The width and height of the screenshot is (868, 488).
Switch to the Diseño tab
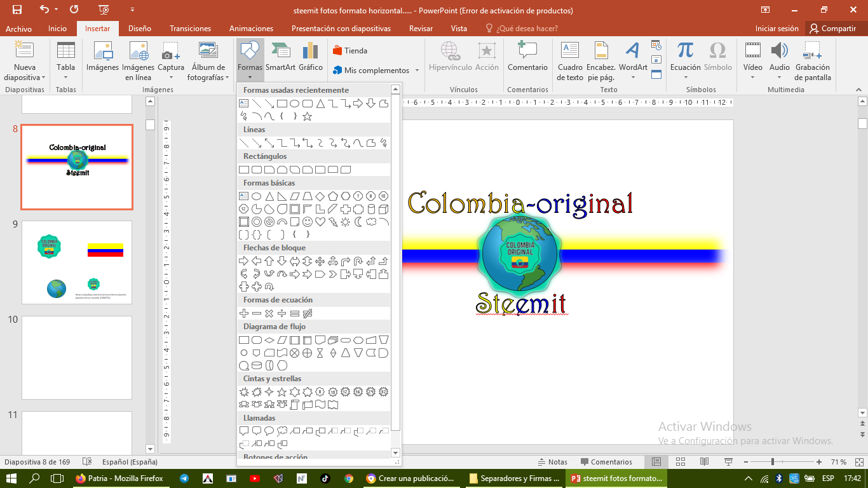tap(140, 29)
